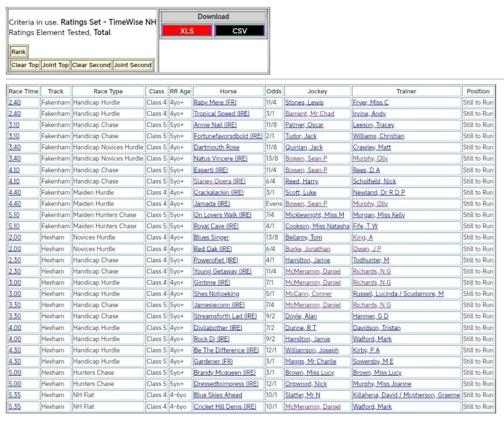This screenshot has height=422, width=504.
Task: Open trainer Russell, Lucinda / Scudamore, M
Action: pos(398,294)
